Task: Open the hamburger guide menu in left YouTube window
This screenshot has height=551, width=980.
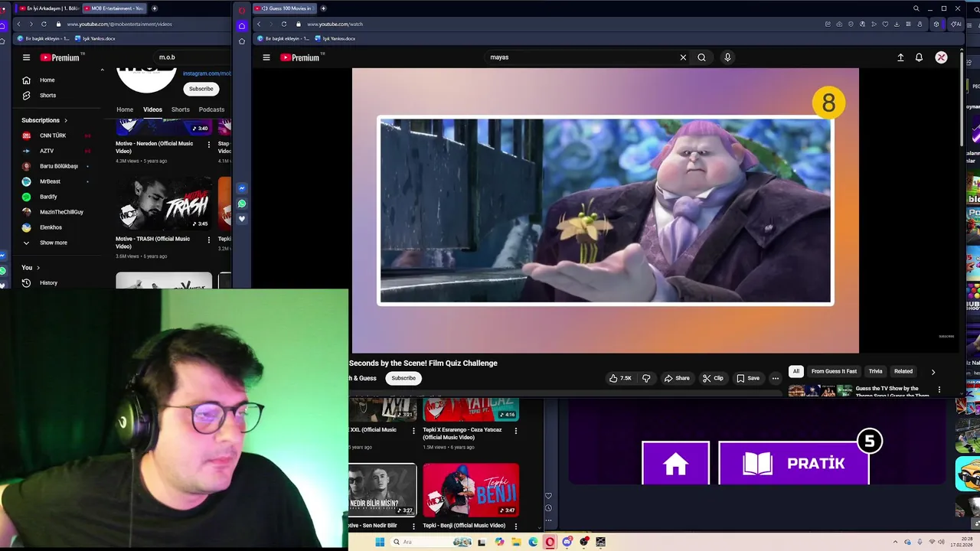Action: tap(26, 57)
